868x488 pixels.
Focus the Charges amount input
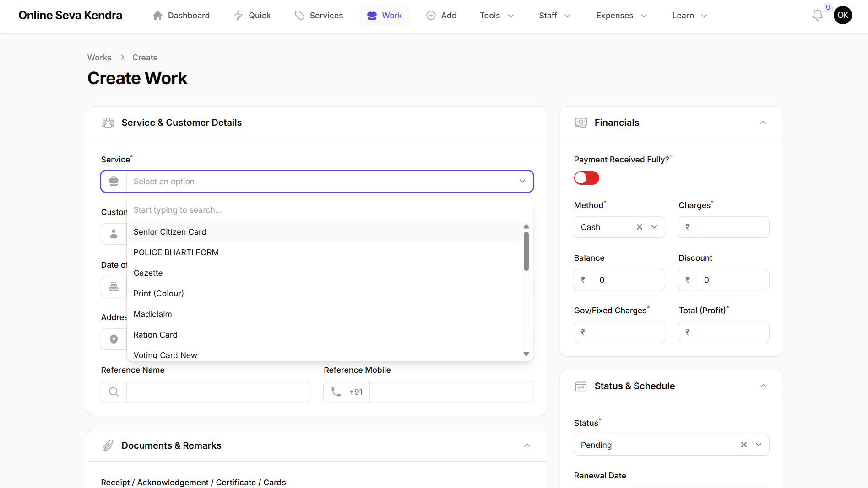(732, 227)
